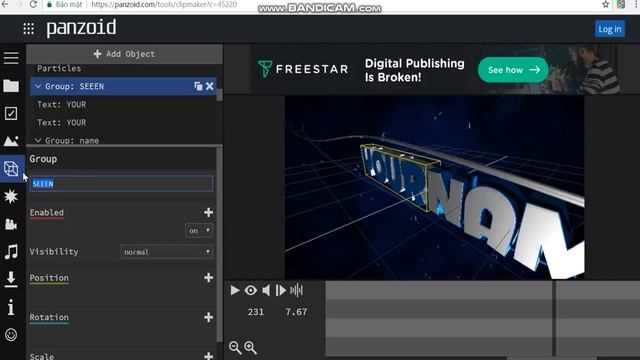Click the Enabled property label
Image resolution: width=640 pixels, height=360 pixels.
[x=47, y=213]
